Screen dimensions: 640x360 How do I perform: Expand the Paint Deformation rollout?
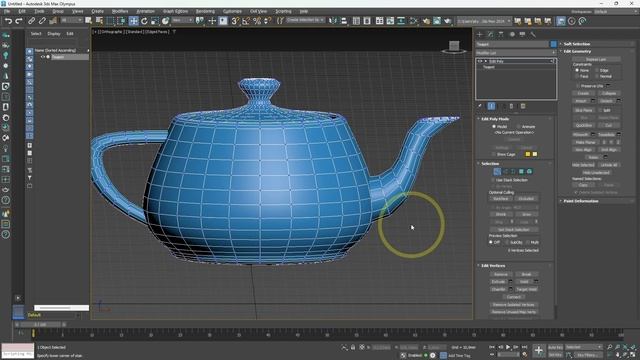581,201
